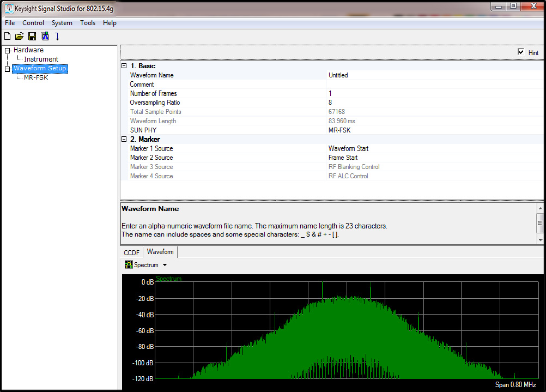Open the Tools menu
The height and width of the screenshot is (392, 546).
88,23
